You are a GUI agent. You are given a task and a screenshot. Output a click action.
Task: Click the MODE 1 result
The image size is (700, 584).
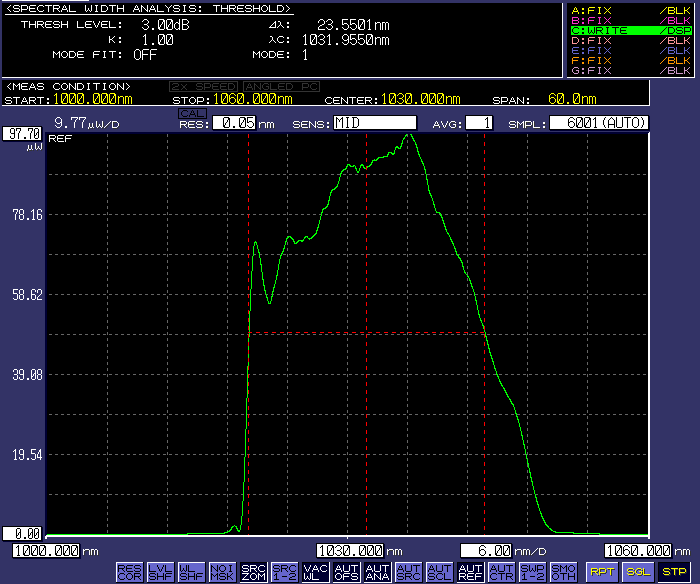tap(305, 55)
